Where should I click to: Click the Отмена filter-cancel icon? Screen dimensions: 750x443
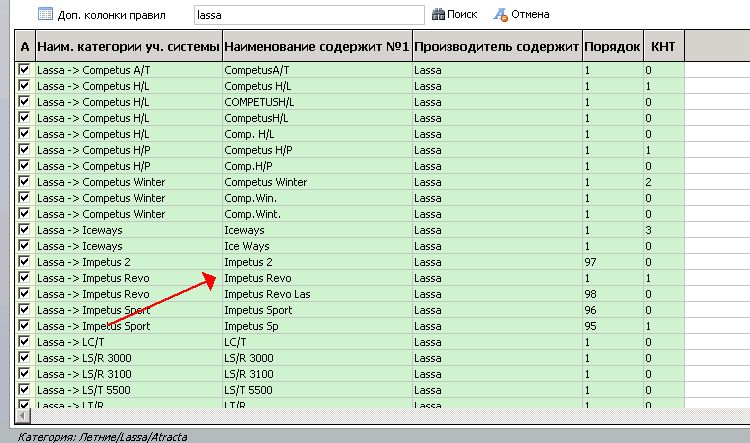click(x=501, y=15)
